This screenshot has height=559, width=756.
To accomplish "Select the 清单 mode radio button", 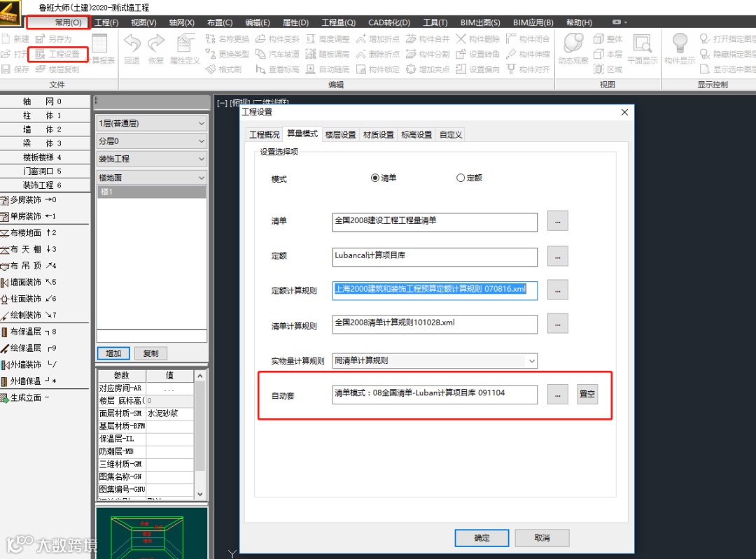I will click(x=374, y=178).
